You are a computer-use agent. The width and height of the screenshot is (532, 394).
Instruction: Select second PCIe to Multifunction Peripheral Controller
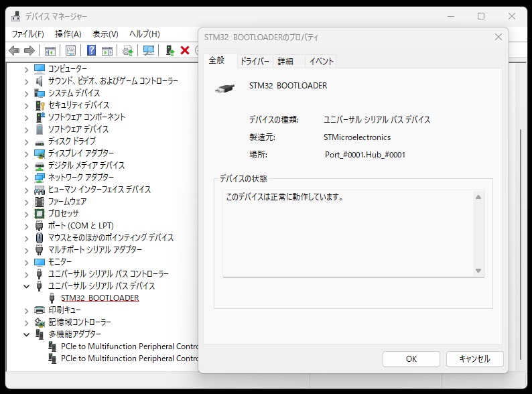129,358
